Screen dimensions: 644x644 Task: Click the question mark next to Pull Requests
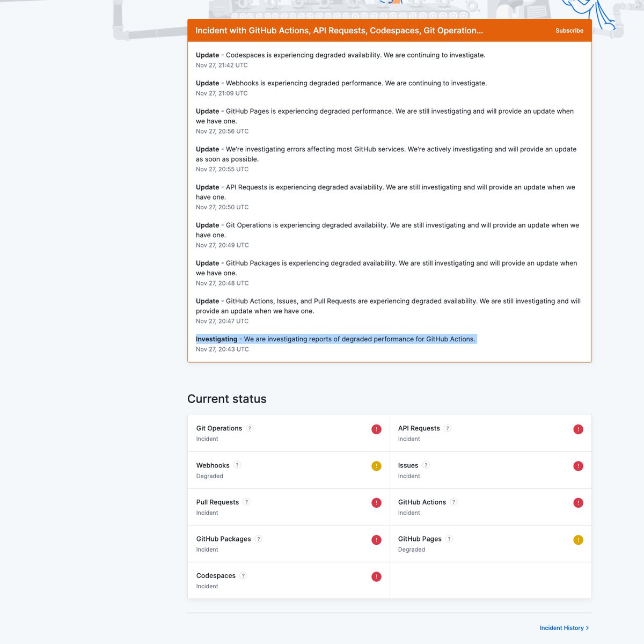(247, 502)
